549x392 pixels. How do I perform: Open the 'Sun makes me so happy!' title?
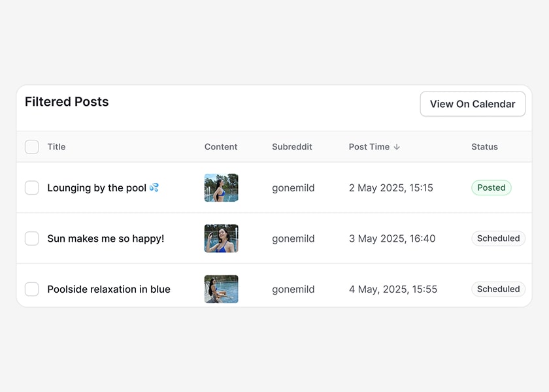[x=105, y=238]
